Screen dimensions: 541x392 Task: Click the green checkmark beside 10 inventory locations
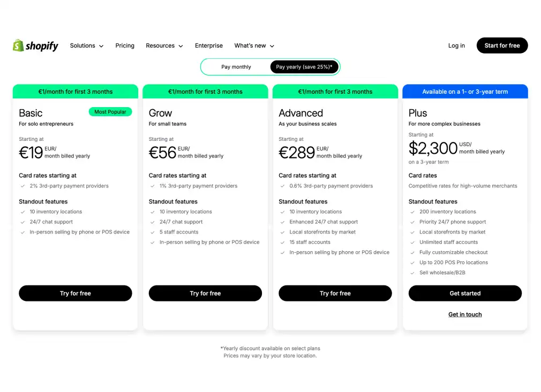click(23, 212)
